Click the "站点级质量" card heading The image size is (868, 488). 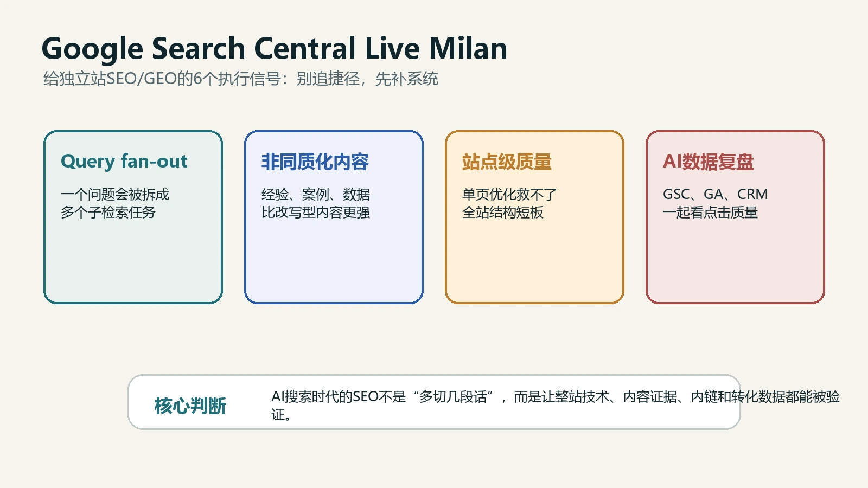coord(507,162)
